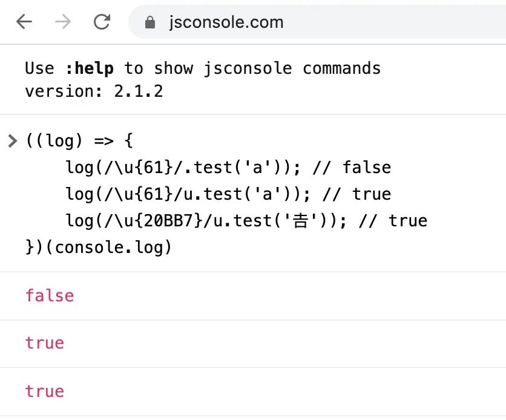
Task: Click the padlock site info icon
Action: (150, 22)
